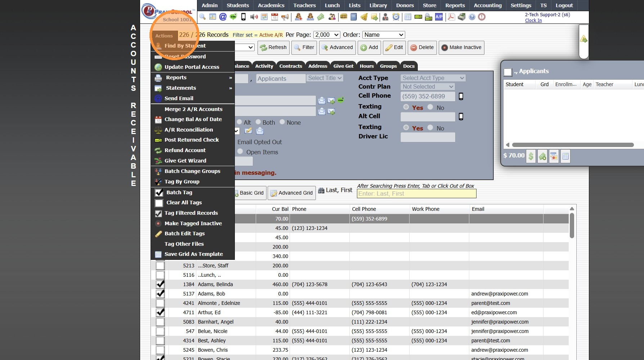The height and width of the screenshot is (360, 644).
Task: Open the Per Page dropdown showing 2,000
Action: pyautogui.click(x=327, y=35)
